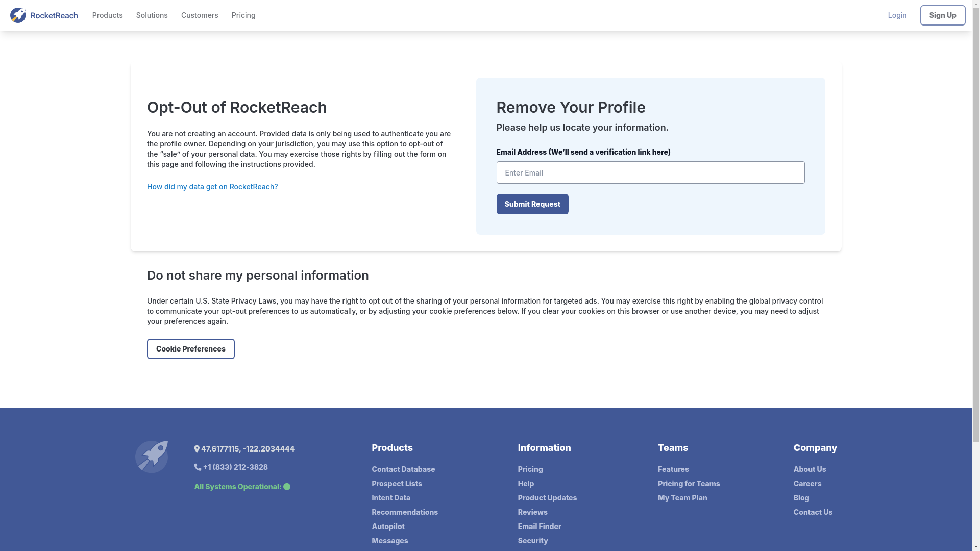This screenshot has width=980, height=551.
Task: Open Security footer link
Action: click(x=533, y=541)
